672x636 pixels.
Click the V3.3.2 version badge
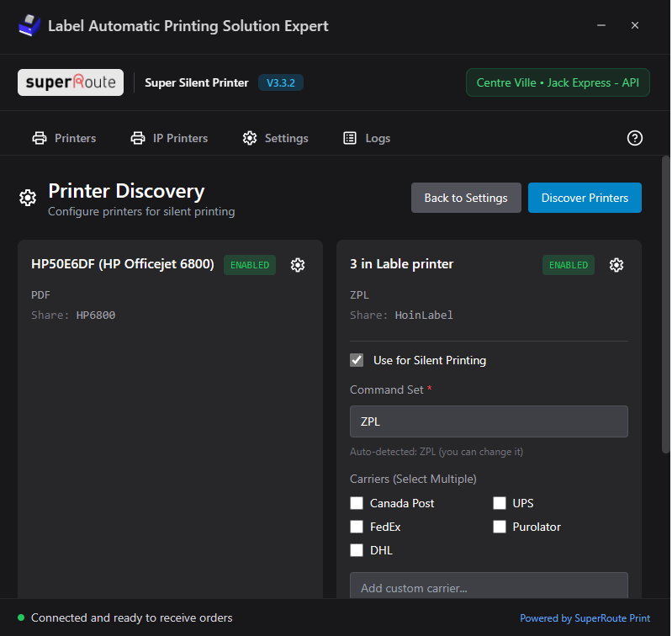point(281,82)
